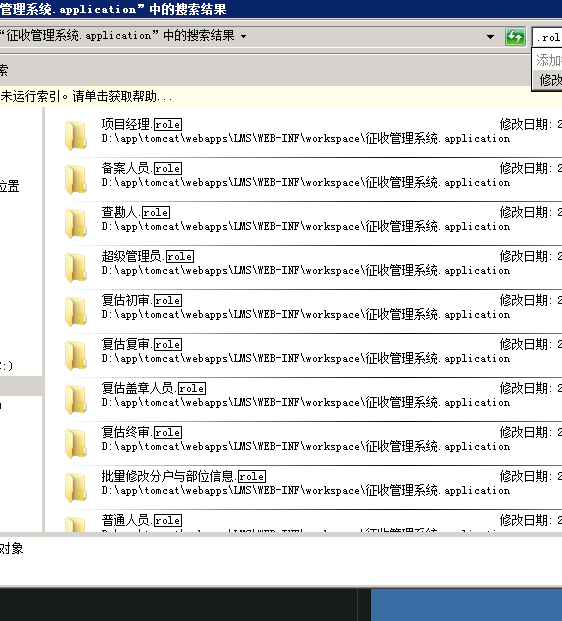Screen dimensions: 562x621
Task: Select the 超级管理员.role folder icon
Action: 76,267
